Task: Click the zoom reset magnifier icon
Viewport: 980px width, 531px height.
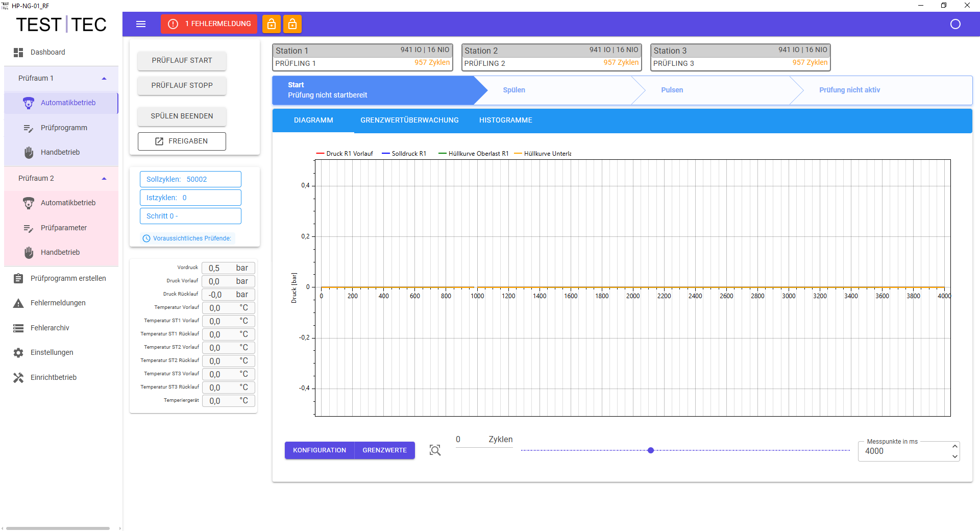Action: click(435, 450)
